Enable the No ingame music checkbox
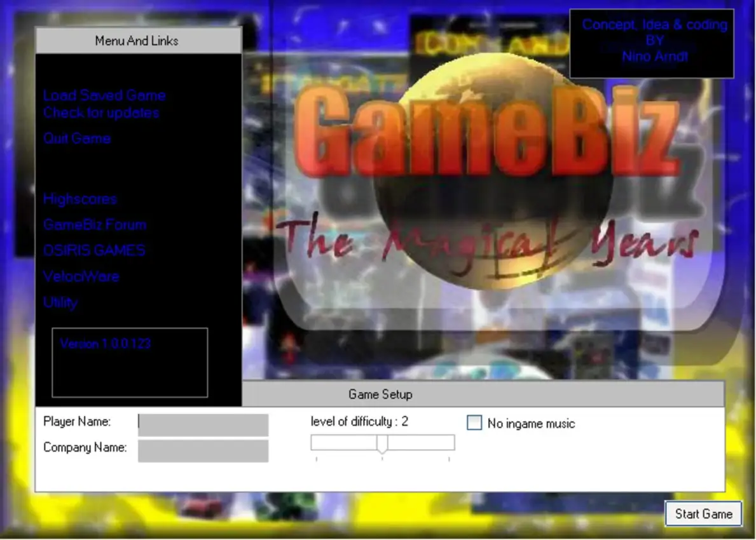 (x=474, y=422)
